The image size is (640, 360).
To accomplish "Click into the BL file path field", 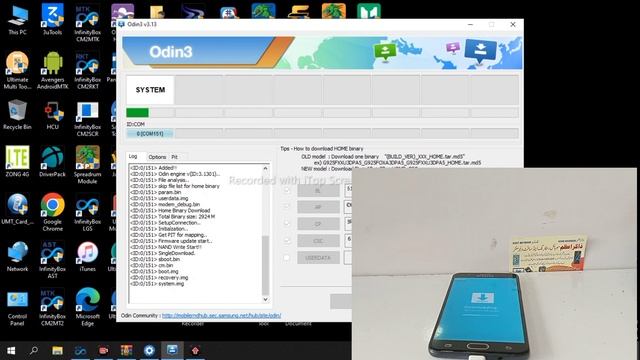I will coord(348,191).
